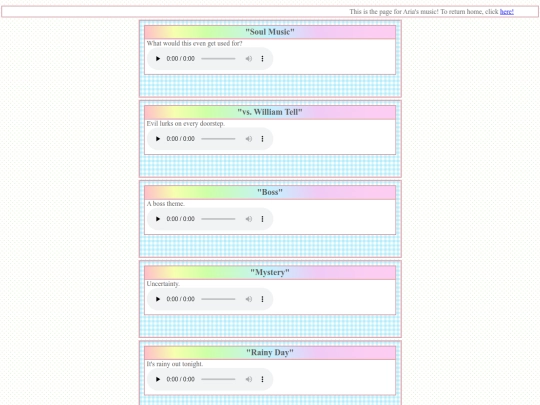Play the "Mystery" track

tap(158, 299)
